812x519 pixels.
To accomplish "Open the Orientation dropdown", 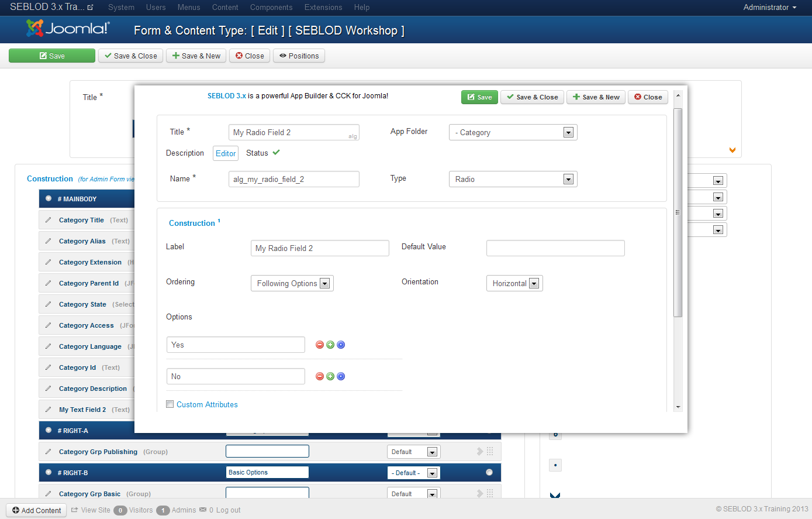I will (x=514, y=283).
